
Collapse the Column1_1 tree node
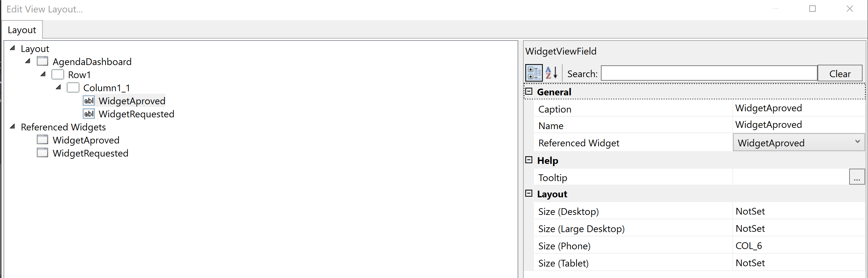59,87
